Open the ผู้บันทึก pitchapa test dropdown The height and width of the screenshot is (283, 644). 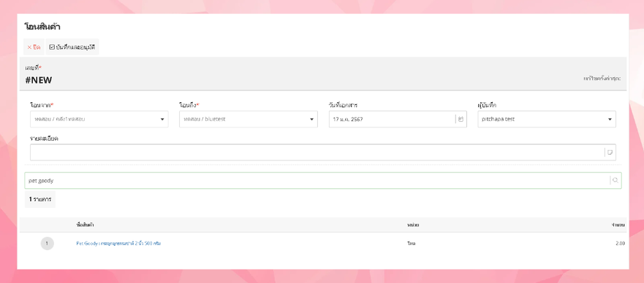[x=547, y=119]
